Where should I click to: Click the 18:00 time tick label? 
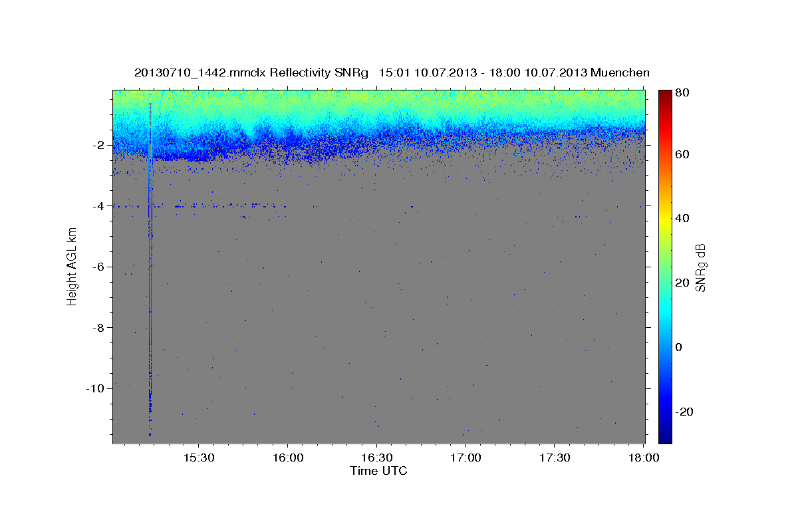pos(643,458)
